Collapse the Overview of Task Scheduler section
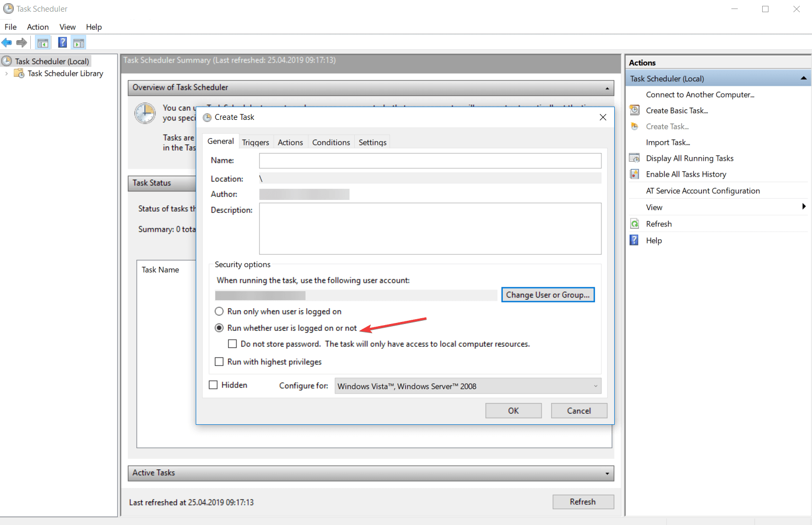The height and width of the screenshot is (525, 812). tap(607, 87)
